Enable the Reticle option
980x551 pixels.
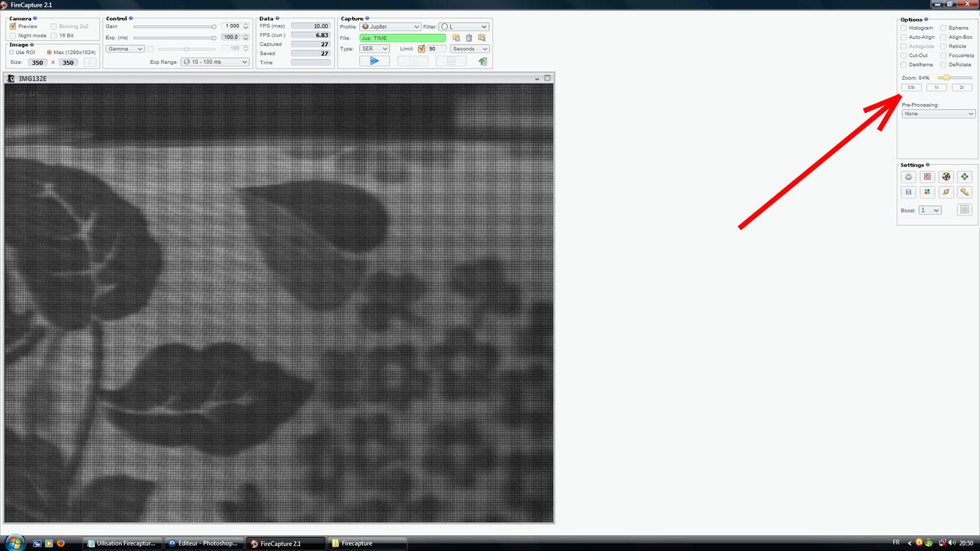coord(943,47)
